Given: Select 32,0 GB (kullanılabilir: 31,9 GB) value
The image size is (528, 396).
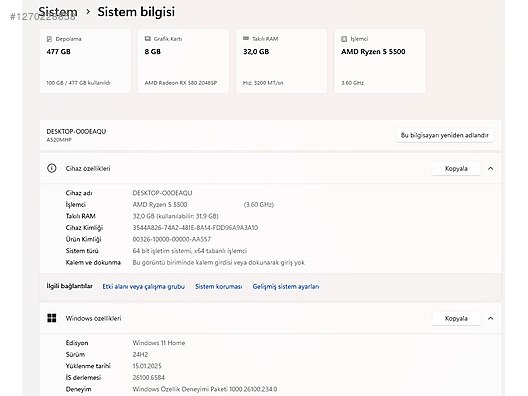Looking at the screenshot, I should coord(175,216).
